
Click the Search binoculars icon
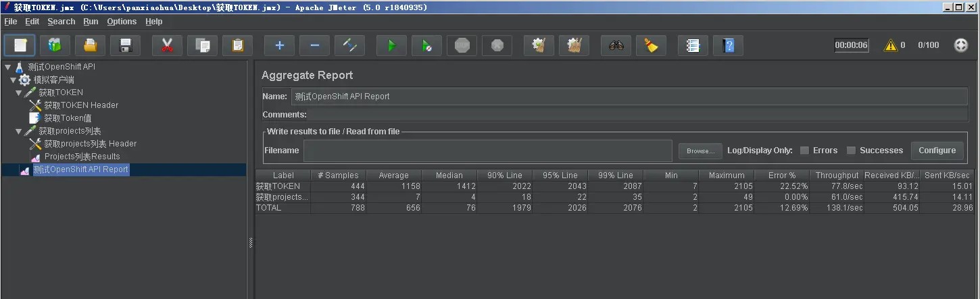coord(616,46)
